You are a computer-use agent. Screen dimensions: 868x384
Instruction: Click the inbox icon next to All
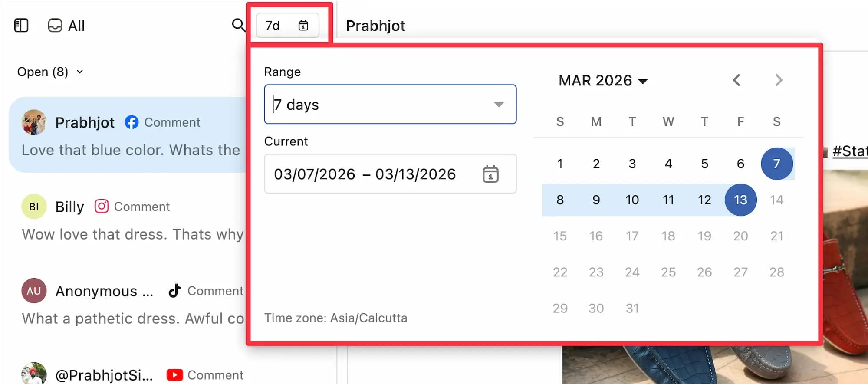pos(55,26)
